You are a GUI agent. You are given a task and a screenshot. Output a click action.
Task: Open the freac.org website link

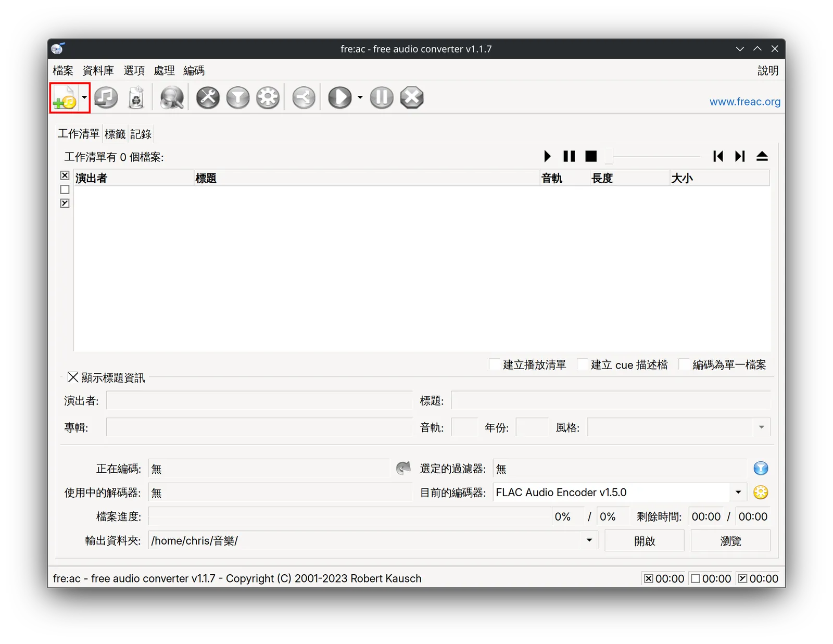tap(744, 102)
